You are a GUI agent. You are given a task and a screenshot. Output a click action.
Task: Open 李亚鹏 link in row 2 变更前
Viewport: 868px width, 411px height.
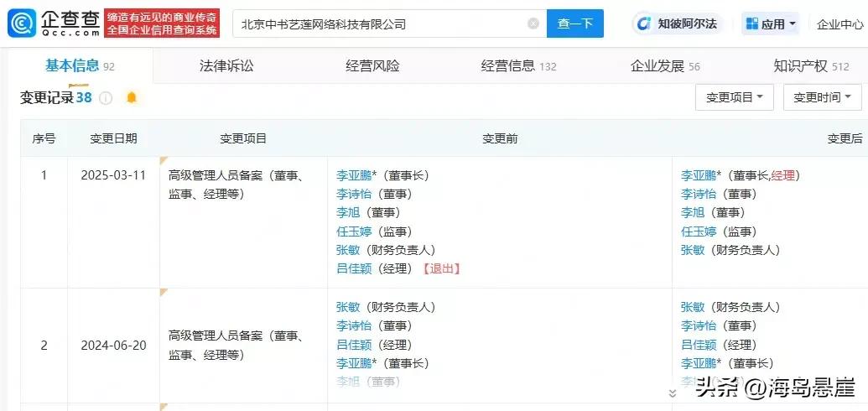pos(354,363)
